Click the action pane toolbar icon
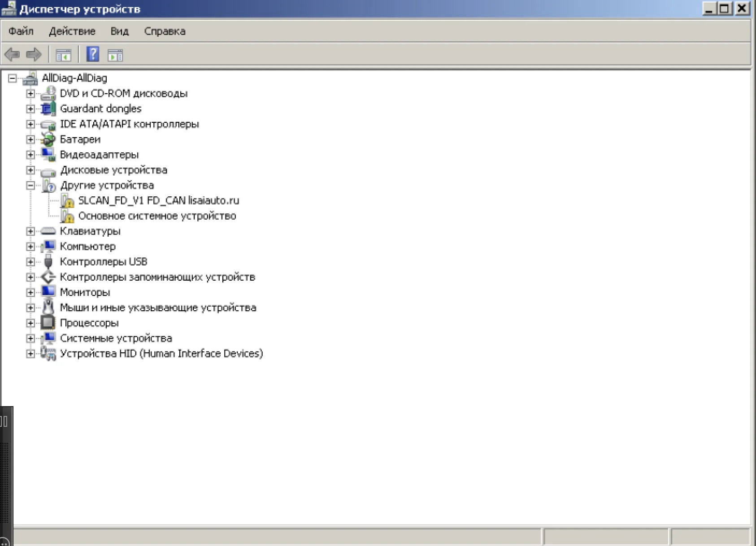Viewport: 756px width, 546px height. pos(115,55)
